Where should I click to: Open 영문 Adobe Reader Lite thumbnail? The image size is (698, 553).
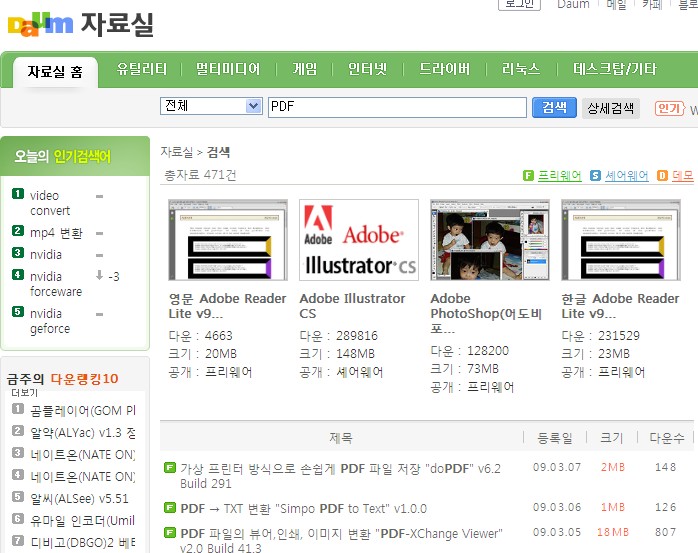point(228,240)
